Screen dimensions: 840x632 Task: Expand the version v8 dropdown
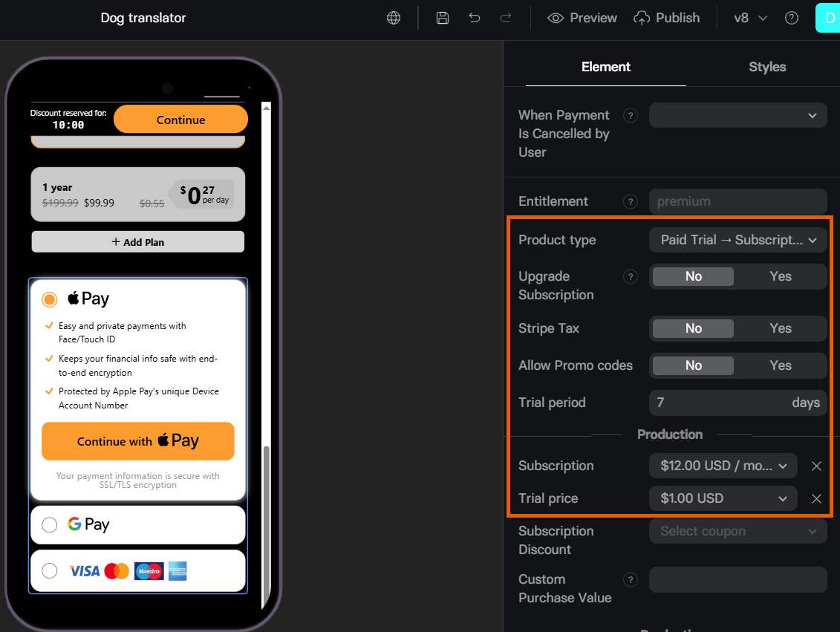(x=750, y=18)
